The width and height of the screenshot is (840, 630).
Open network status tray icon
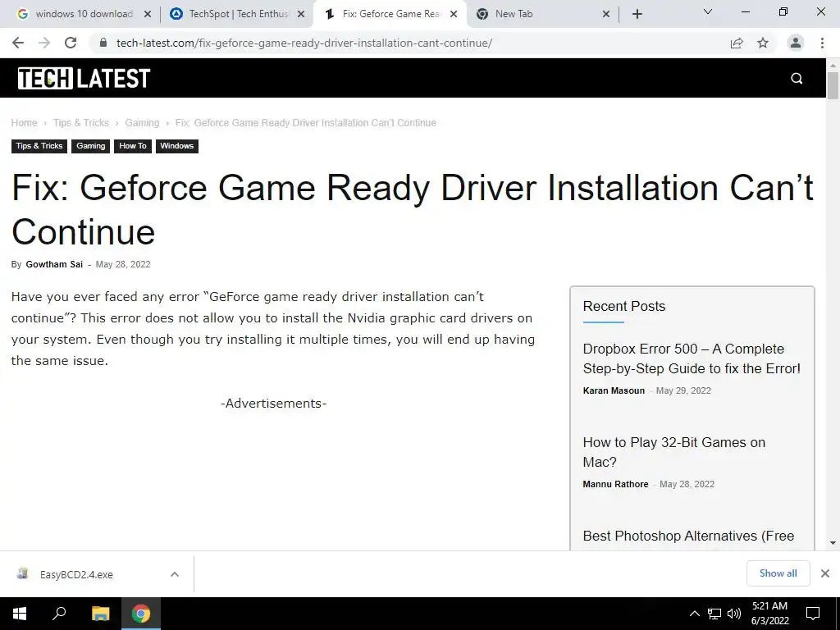(714, 614)
